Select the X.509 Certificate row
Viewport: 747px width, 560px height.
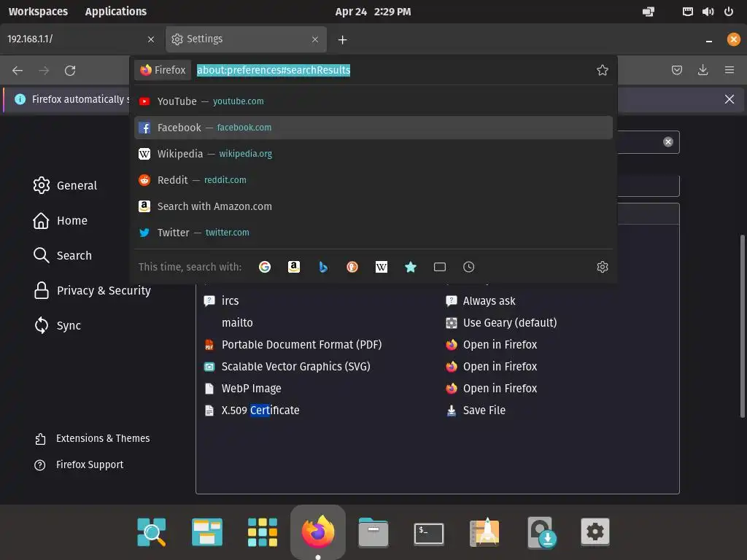(438, 411)
